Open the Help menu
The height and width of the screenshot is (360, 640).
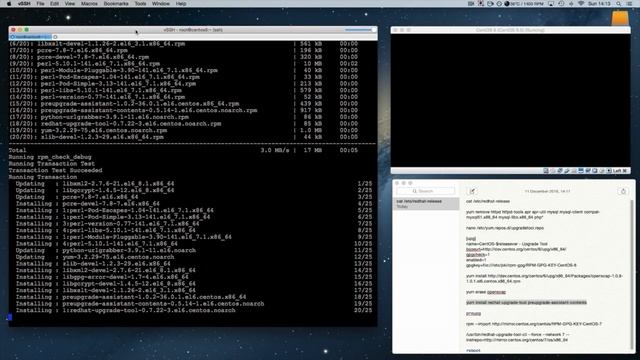180,4
